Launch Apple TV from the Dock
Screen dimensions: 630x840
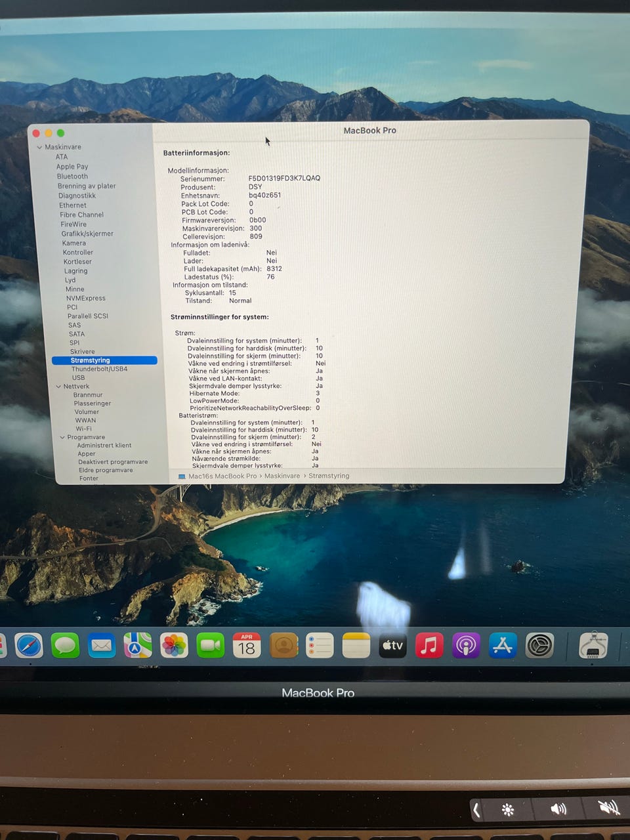click(x=392, y=646)
